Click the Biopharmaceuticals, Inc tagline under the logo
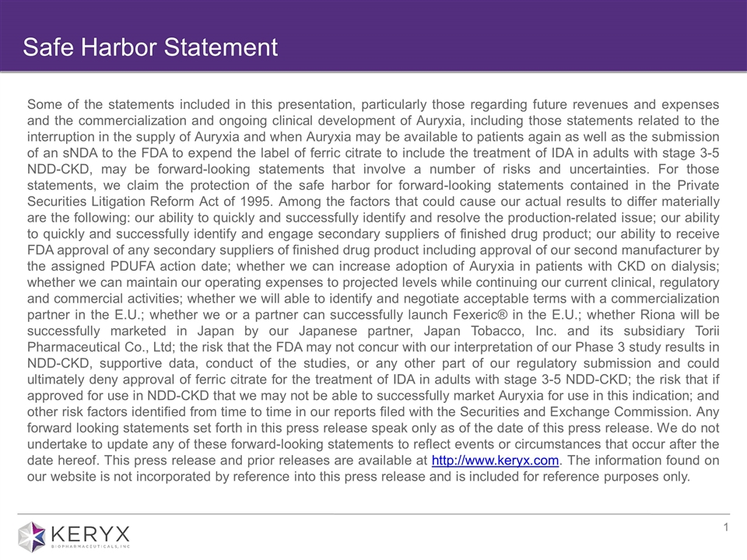This screenshot has height=560, width=747. 93,546
